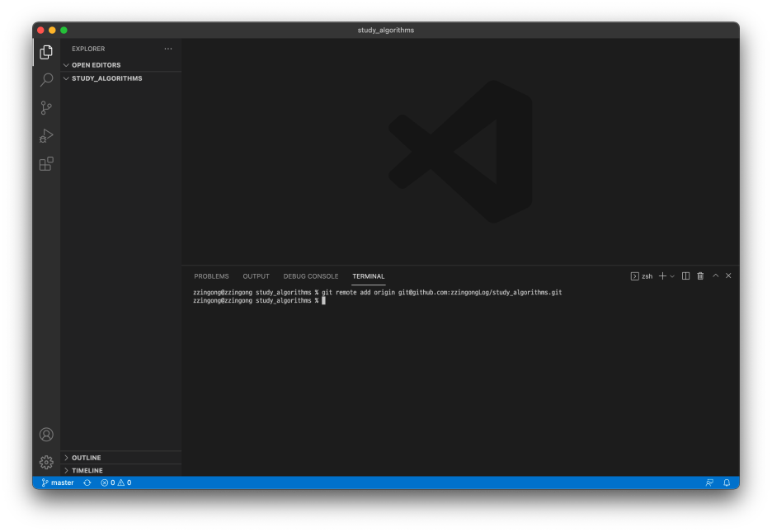The width and height of the screenshot is (772, 532).
Task: Switch to the DEBUG CONSOLE tab
Action: [x=311, y=276]
